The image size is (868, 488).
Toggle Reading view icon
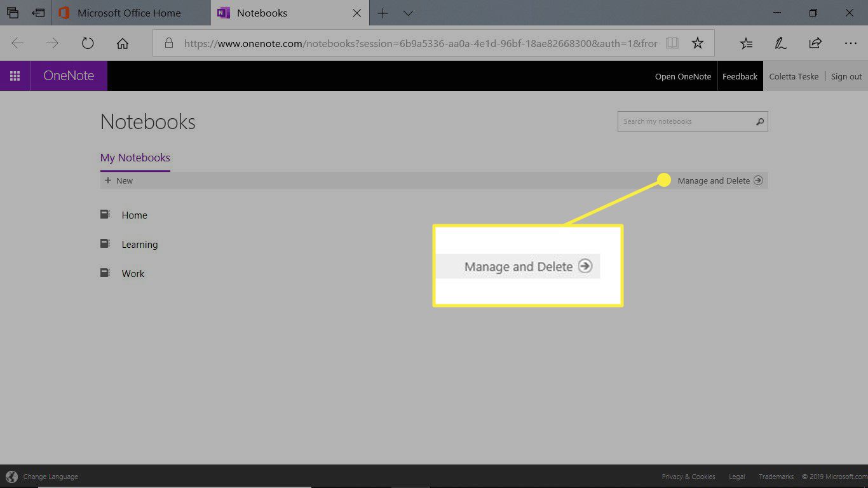672,43
